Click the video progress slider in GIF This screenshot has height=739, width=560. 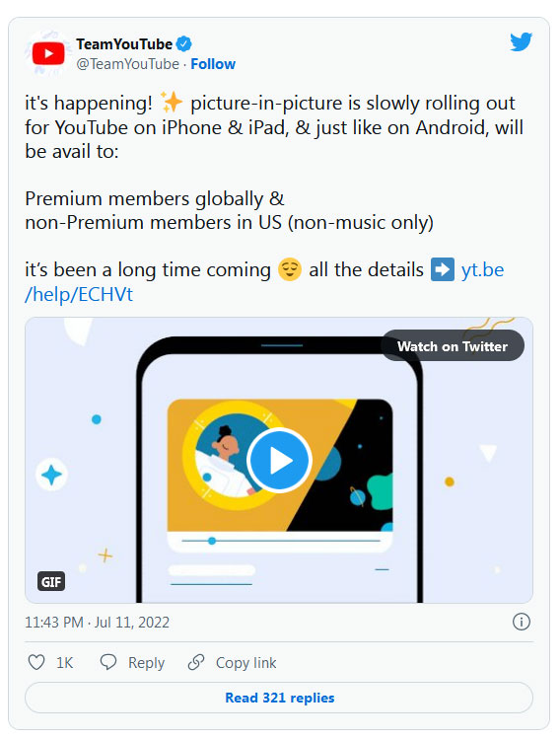(280, 541)
